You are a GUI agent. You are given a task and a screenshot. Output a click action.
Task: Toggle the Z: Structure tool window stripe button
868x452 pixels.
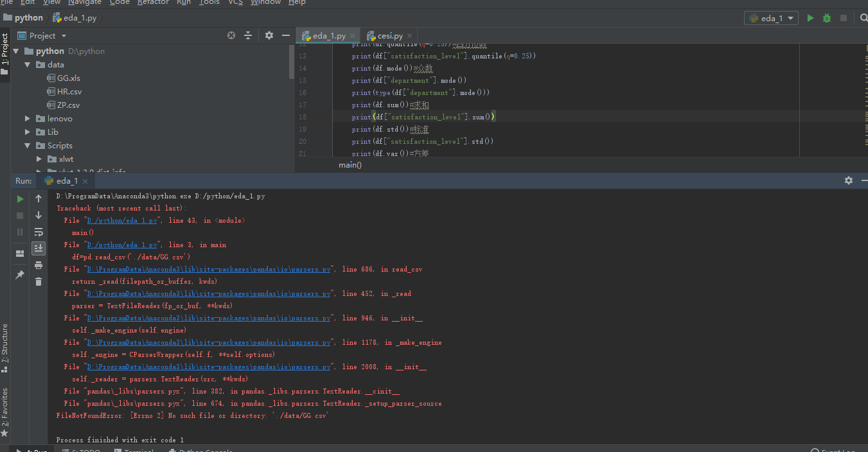[4, 349]
